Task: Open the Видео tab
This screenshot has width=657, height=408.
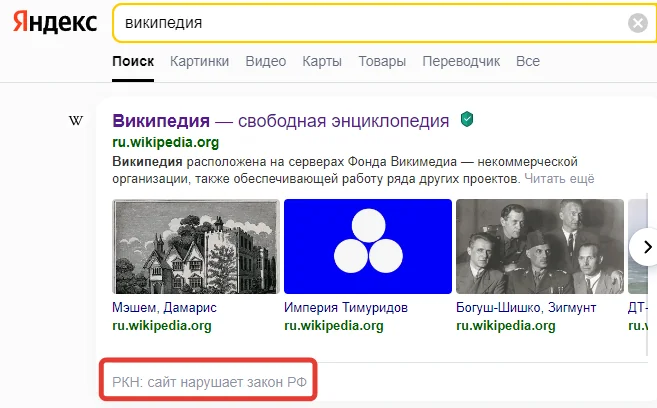Action: (265, 61)
